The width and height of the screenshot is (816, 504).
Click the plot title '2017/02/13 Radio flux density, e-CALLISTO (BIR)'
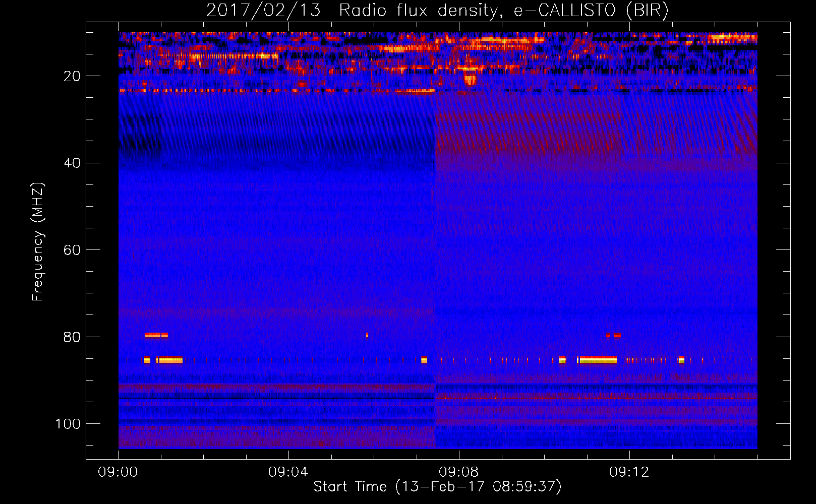pos(437,10)
